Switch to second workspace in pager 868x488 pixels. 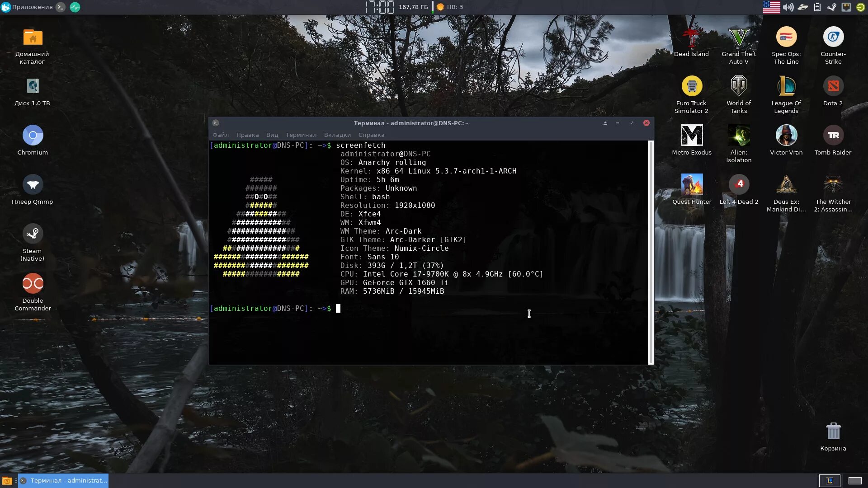(854, 480)
